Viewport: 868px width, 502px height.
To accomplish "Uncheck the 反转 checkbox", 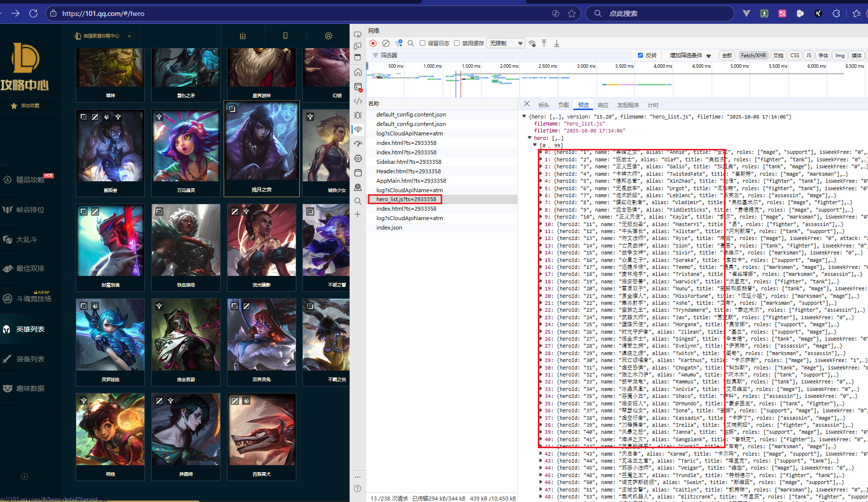I will [x=640, y=55].
